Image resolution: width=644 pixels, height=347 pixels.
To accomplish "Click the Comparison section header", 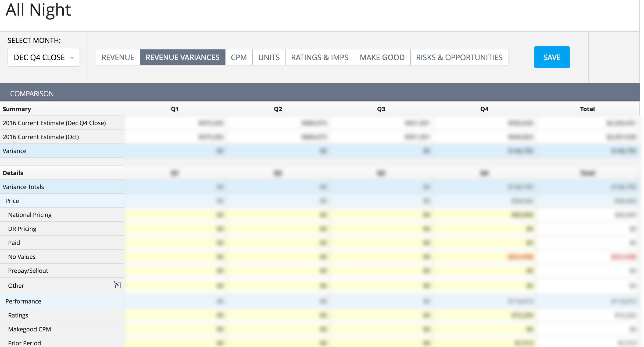I will (32, 93).
